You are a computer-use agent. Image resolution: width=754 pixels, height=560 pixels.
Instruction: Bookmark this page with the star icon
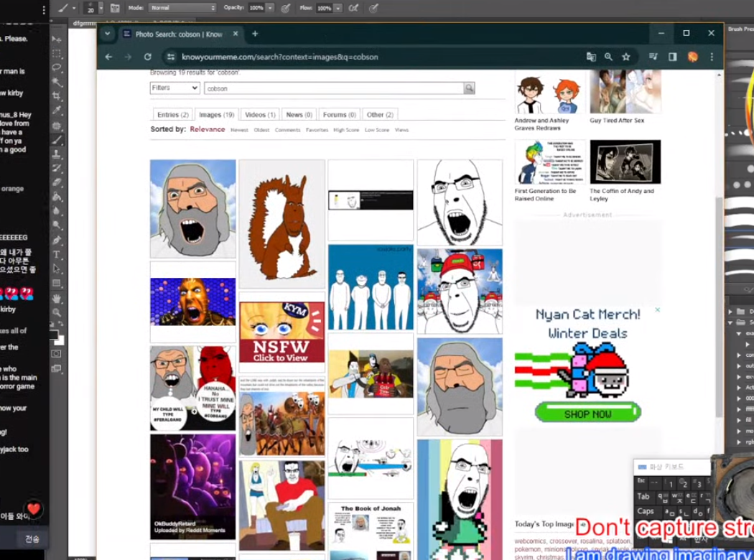[x=626, y=57]
